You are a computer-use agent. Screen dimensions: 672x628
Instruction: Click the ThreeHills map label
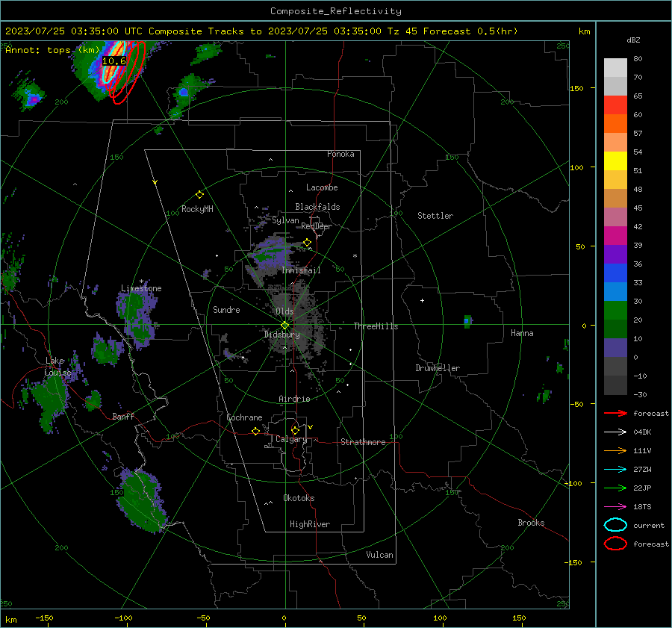pos(376,326)
